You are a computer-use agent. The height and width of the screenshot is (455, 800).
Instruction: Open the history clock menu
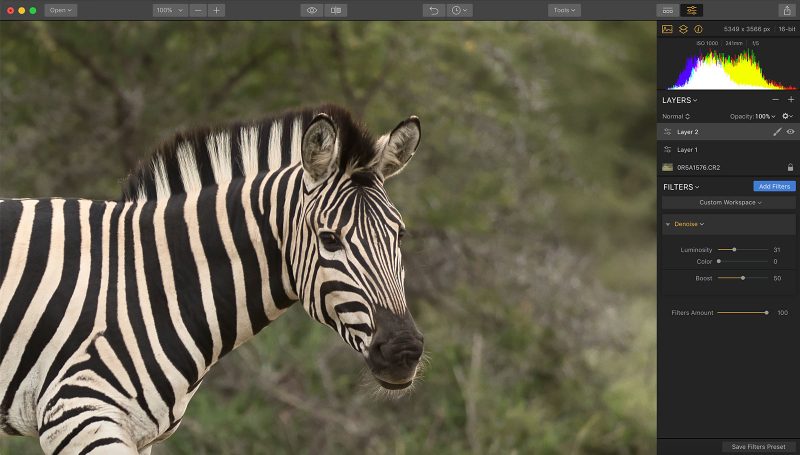(x=459, y=10)
